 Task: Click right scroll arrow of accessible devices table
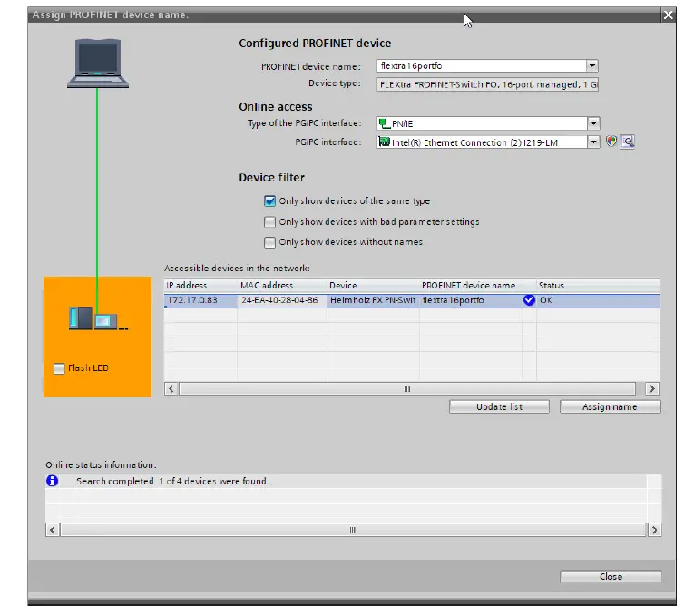(x=652, y=388)
